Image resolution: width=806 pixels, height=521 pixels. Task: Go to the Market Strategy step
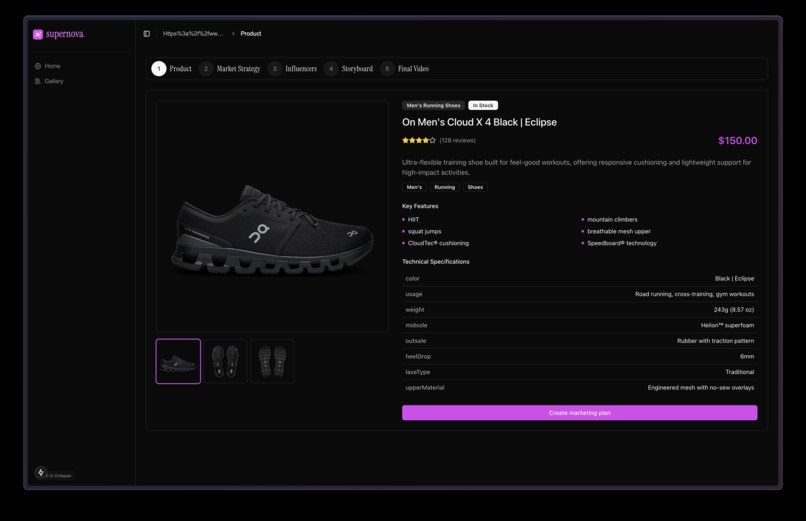(230, 68)
